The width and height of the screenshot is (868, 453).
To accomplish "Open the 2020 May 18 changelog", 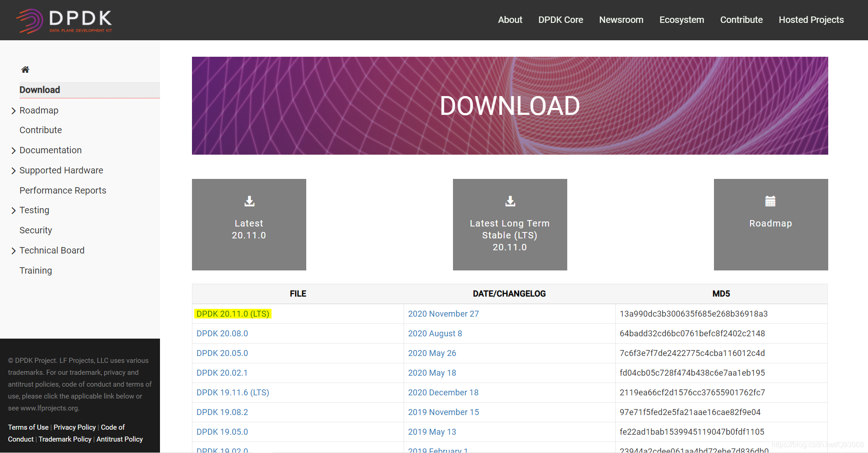I will tap(432, 373).
